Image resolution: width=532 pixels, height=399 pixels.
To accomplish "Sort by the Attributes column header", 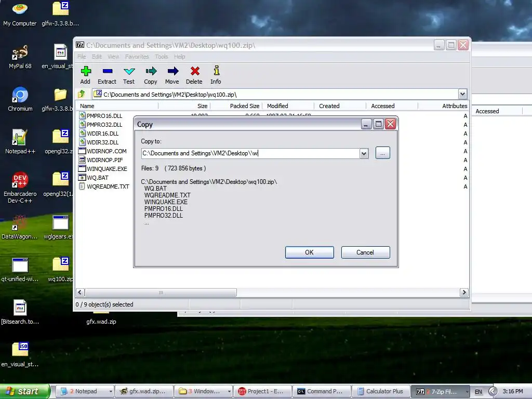I will (x=444, y=106).
